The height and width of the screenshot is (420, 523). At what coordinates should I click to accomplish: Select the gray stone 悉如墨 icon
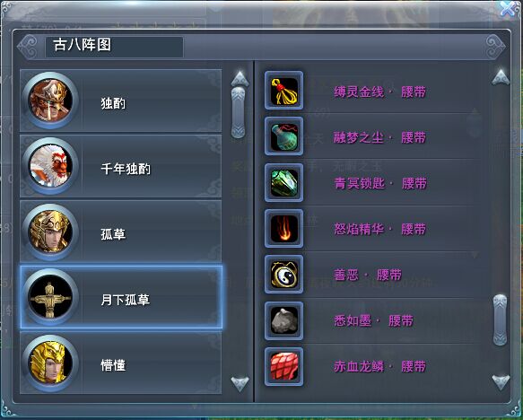(x=283, y=320)
